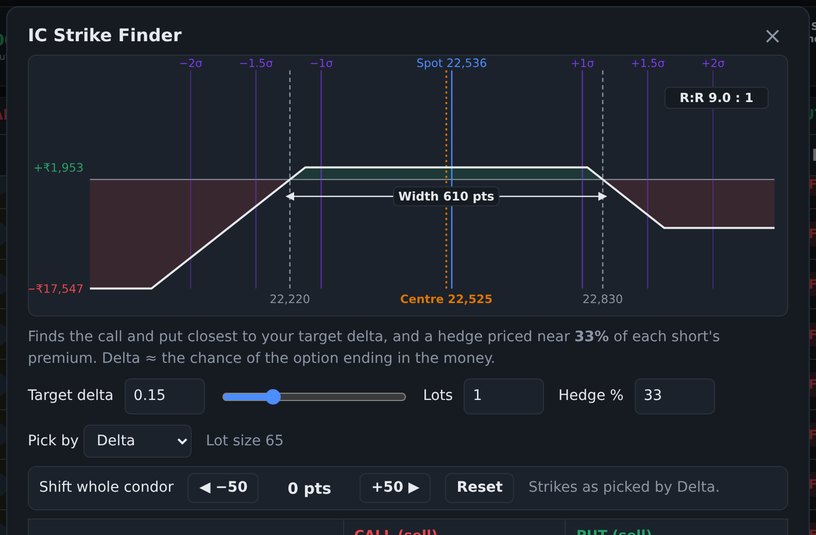Click the Target delta slider handle

[273, 397]
